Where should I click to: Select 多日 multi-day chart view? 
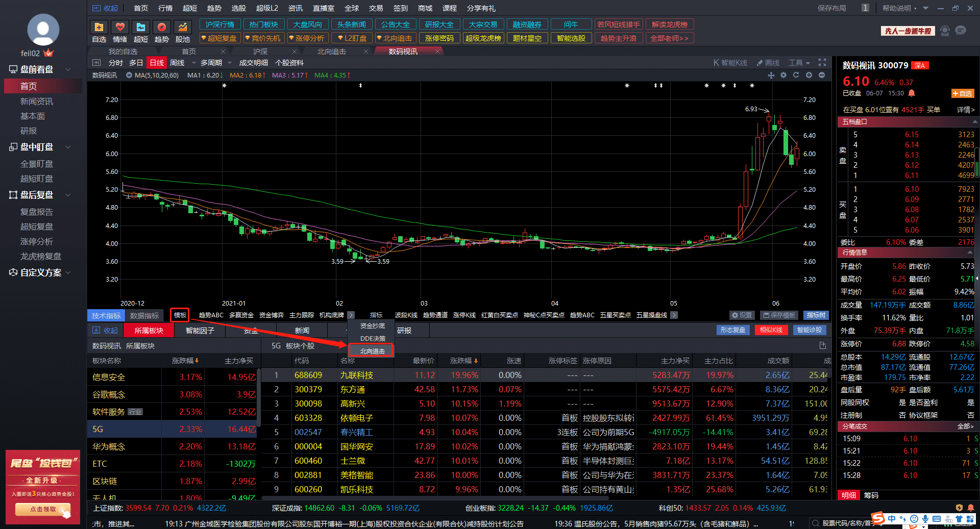136,62
